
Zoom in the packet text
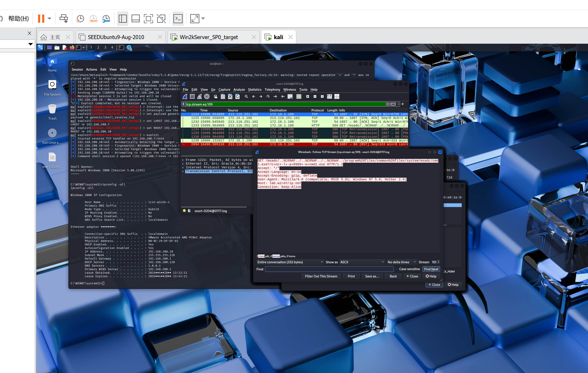[308, 96]
